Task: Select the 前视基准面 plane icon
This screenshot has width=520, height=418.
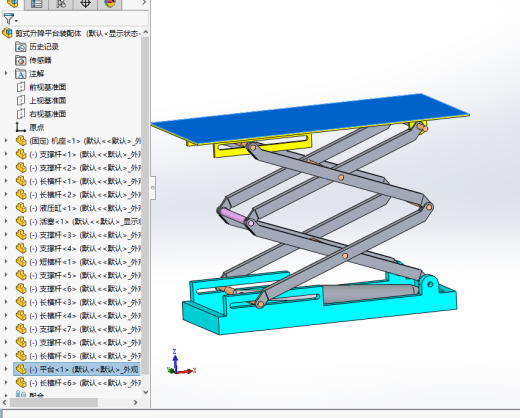Action: point(21,87)
